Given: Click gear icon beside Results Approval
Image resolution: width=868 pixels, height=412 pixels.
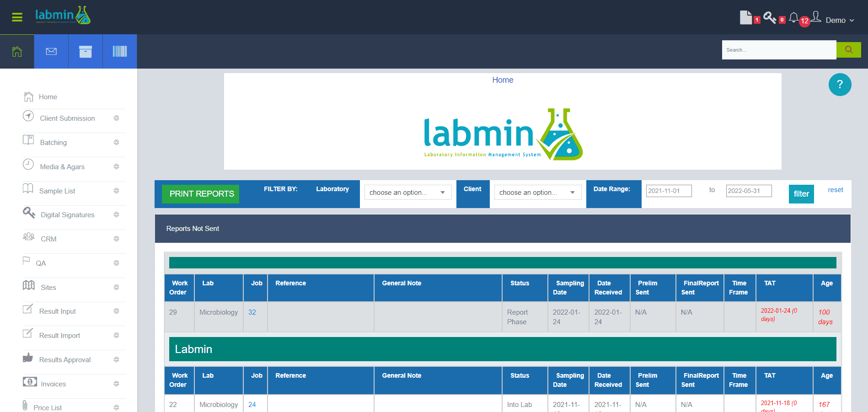Looking at the screenshot, I should 117,359.
